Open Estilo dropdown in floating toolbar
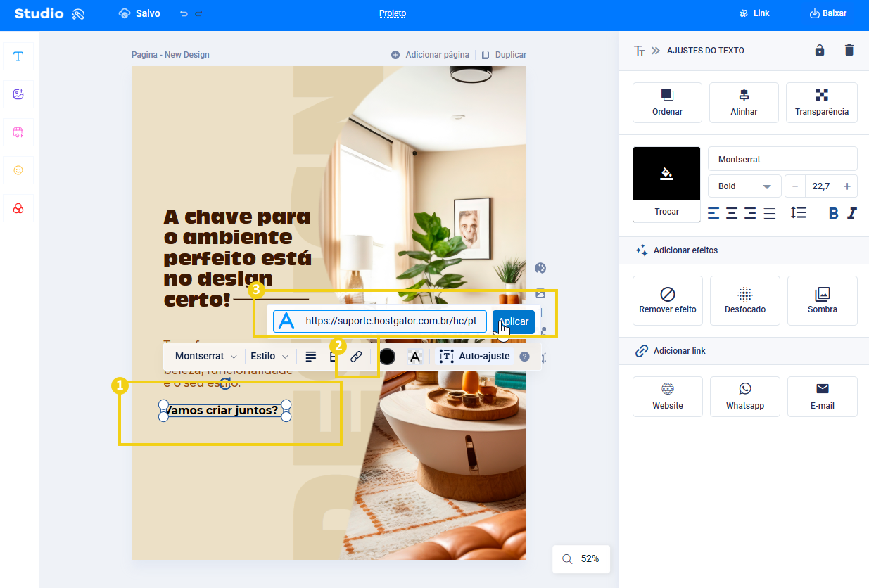The image size is (869, 588). 269,357
